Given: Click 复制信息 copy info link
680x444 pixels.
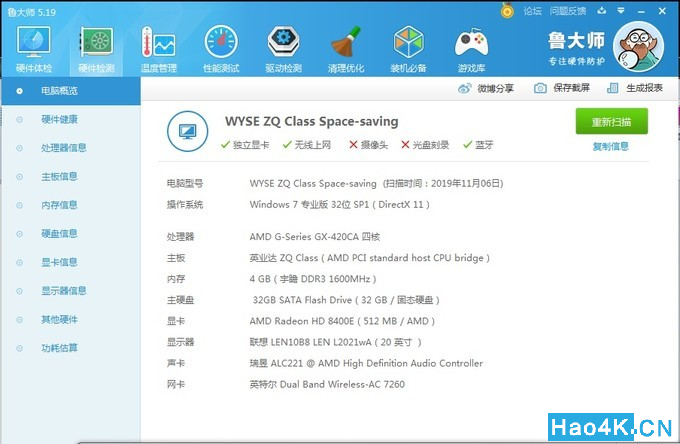Looking at the screenshot, I should [x=611, y=147].
